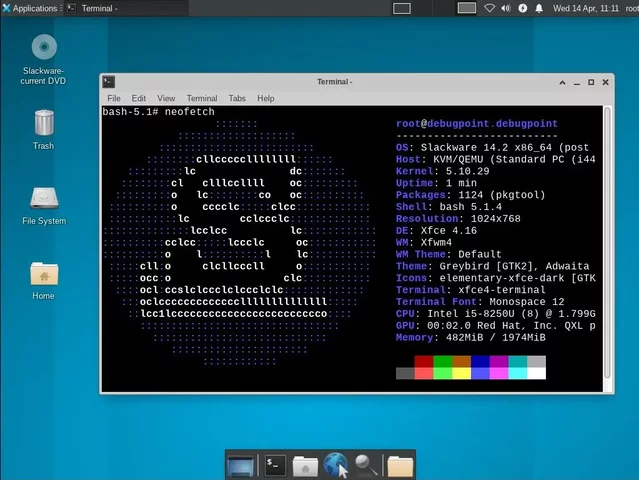Image resolution: width=639 pixels, height=480 pixels.
Task: Open the Help menu in Terminal
Action: click(x=265, y=98)
